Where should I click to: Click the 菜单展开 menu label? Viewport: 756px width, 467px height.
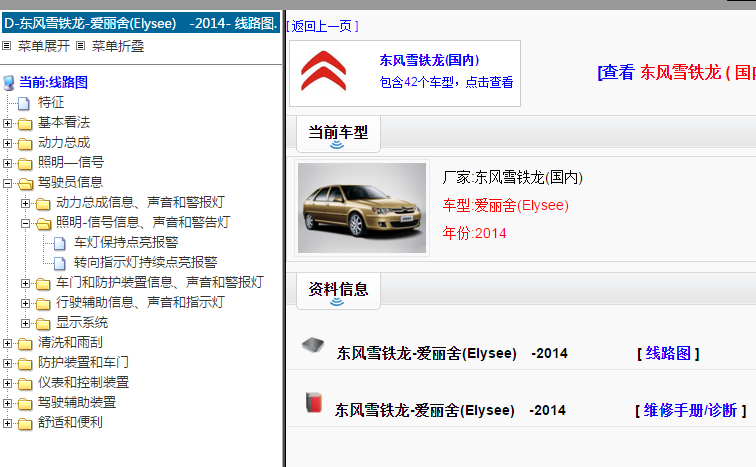[44, 46]
